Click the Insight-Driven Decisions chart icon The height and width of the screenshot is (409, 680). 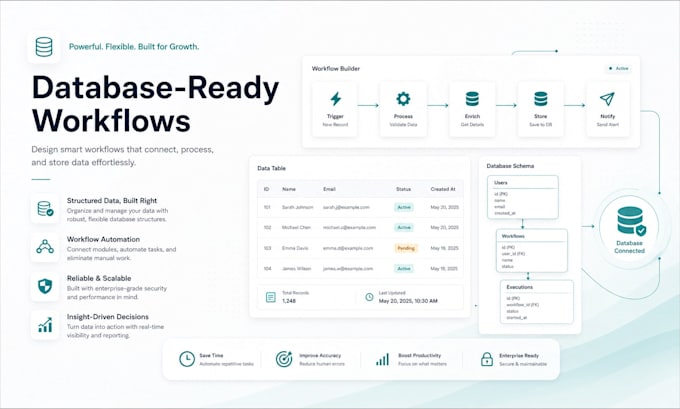(x=45, y=324)
